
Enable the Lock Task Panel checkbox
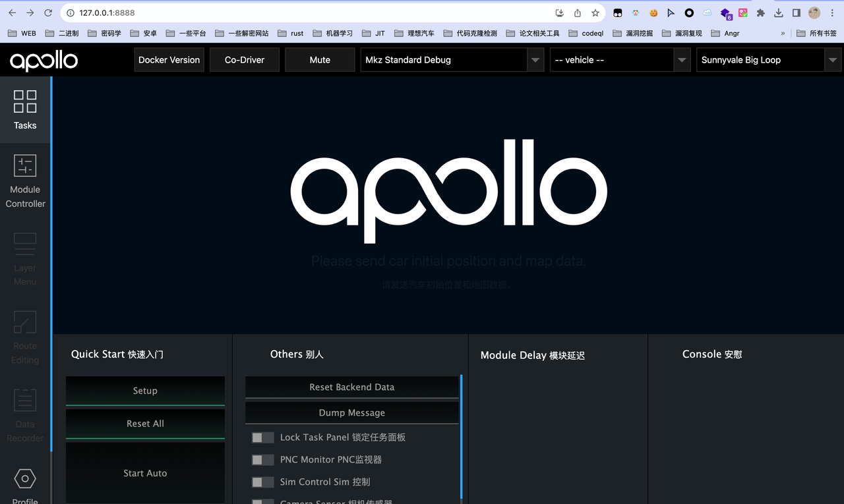(x=262, y=437)
